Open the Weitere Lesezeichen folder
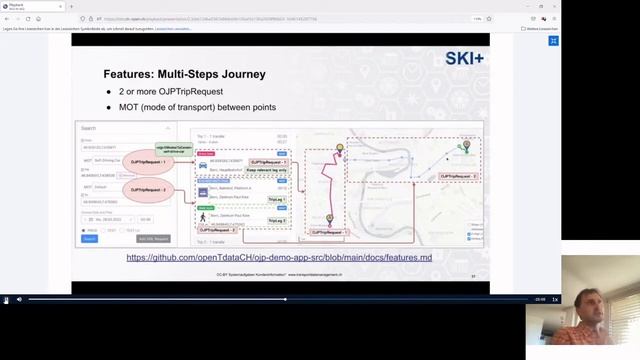 pyautogui.click(x=539, y=29)
